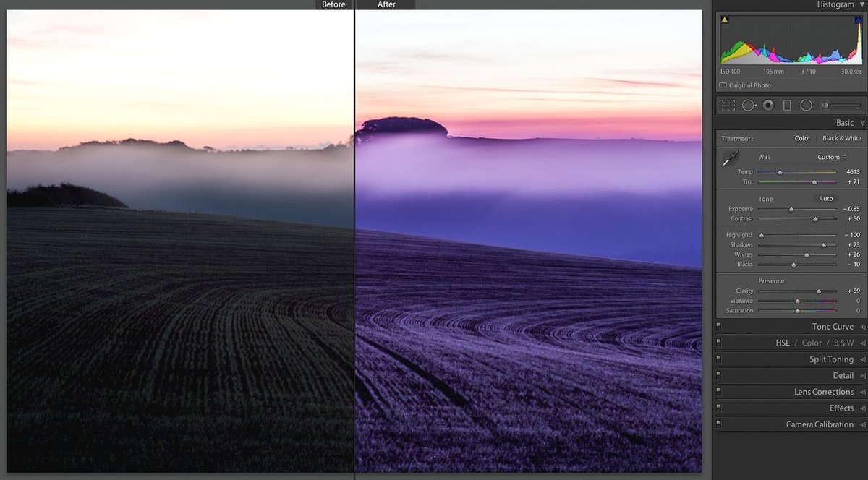The height and width of the screenshot is (480, 868).
Task: Click the Shadows value +73 field
Action: (854, 245)
